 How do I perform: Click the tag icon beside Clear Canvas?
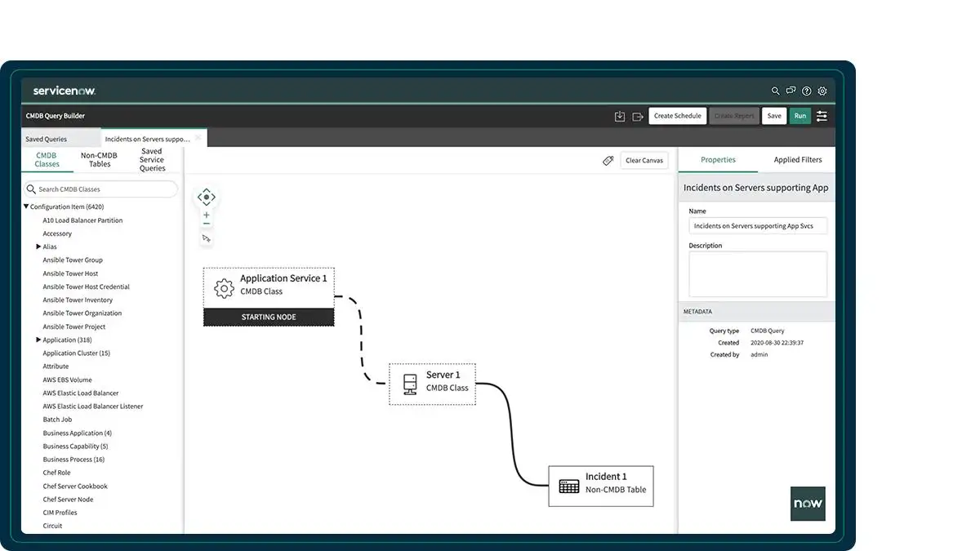point(608,161)
